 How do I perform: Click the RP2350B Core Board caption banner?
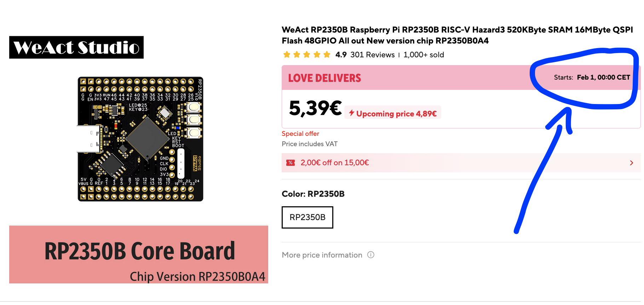139,254
